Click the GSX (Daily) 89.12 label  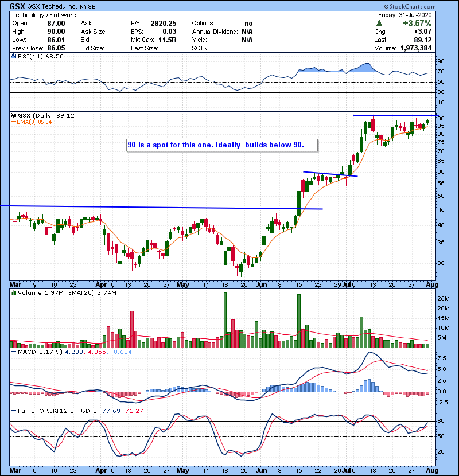point(46,116)
